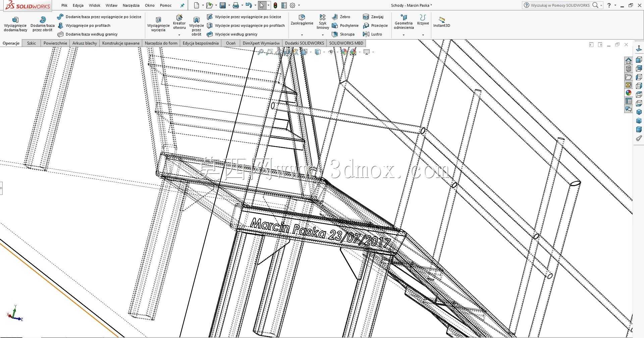Open Edycja menu
This screenshot has width=644, height=338.
(x=78, y=5)
